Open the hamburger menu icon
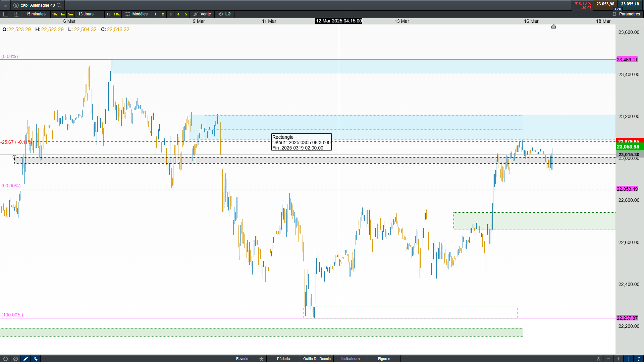This screenshot has width=644, height=362. (5, 5)
